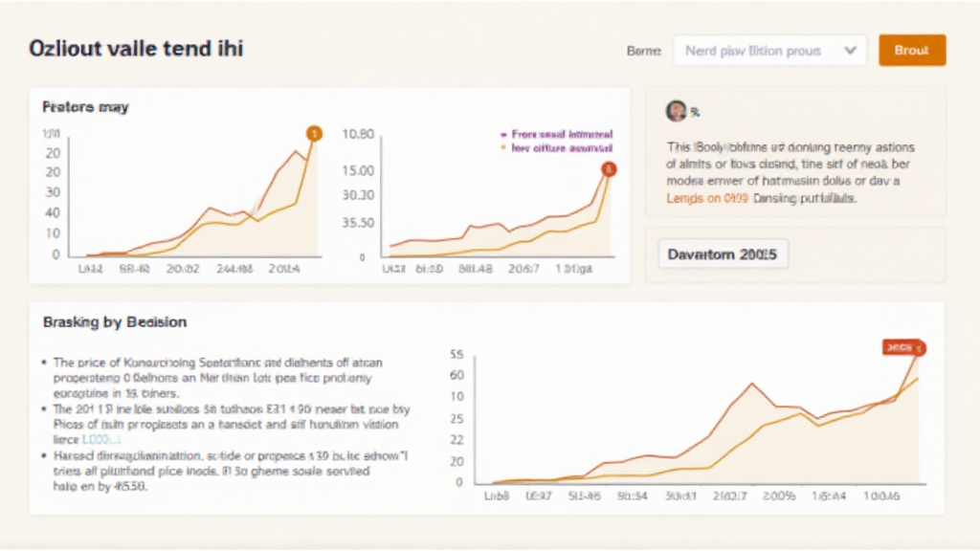Open the dropdown chevron beside the Brout button
Image resolution: width=980 pixels, height=551 pixels.
point(849,51)
